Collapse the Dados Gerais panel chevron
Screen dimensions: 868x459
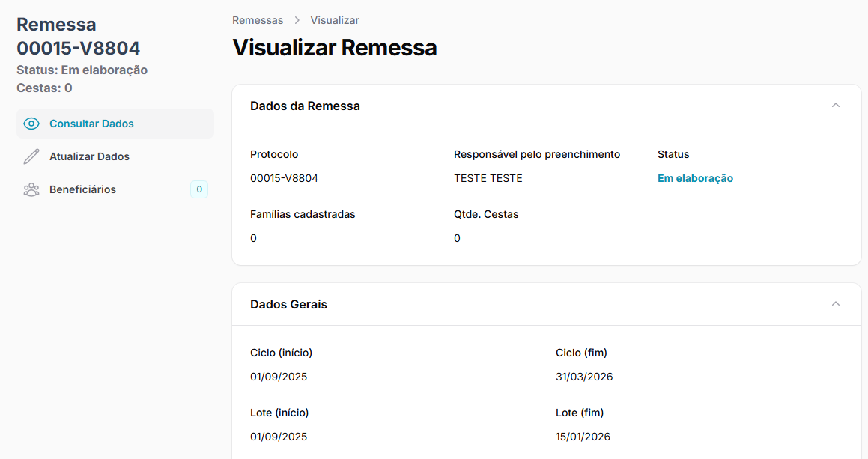[x=836, y=304]
